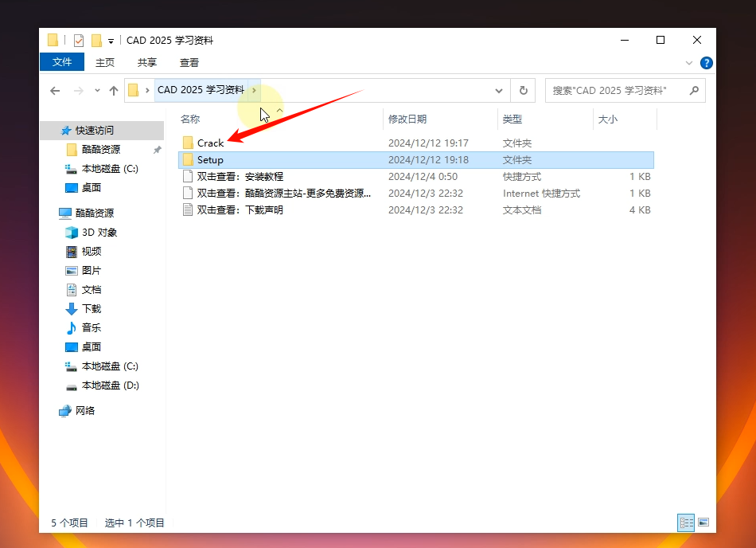Go up one folder level
This screenshot has width=756, height=548.
pos(114,91)
